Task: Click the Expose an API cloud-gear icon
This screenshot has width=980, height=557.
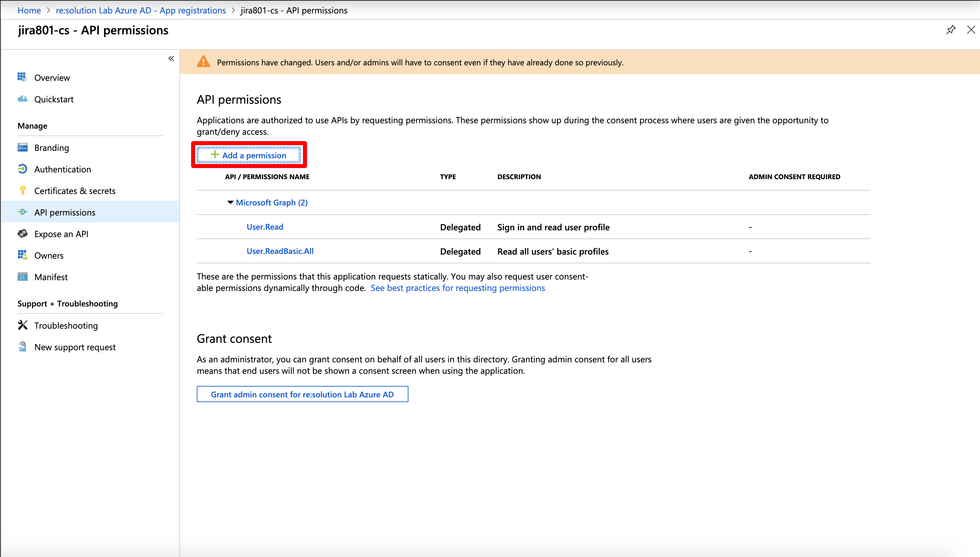Action: [x=22, y=233]
